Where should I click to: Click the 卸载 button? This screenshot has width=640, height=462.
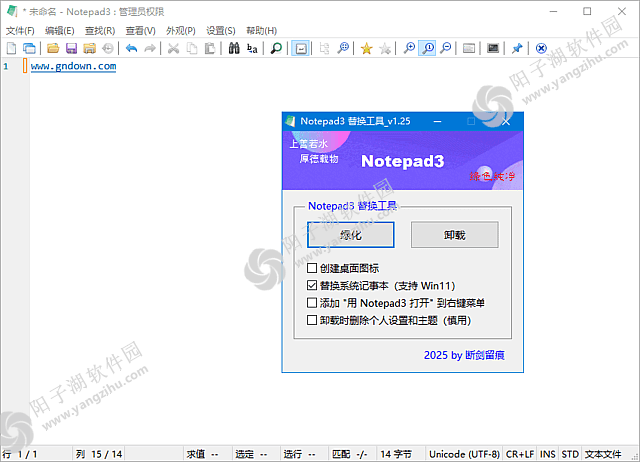pyautogui.click(x=454, y=235)
